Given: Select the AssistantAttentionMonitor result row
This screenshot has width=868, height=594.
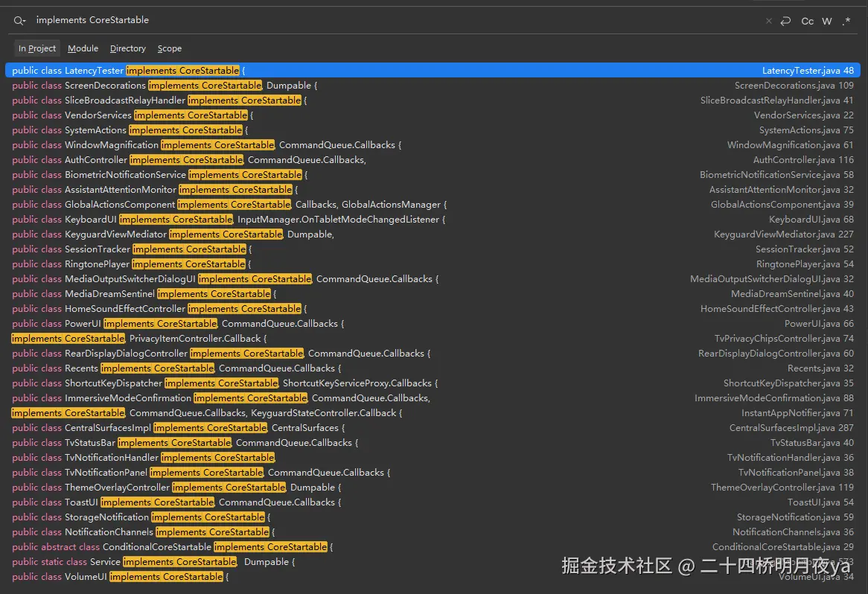Looking at the screenshot, I should pyautogui.click(x=433, y=190).
